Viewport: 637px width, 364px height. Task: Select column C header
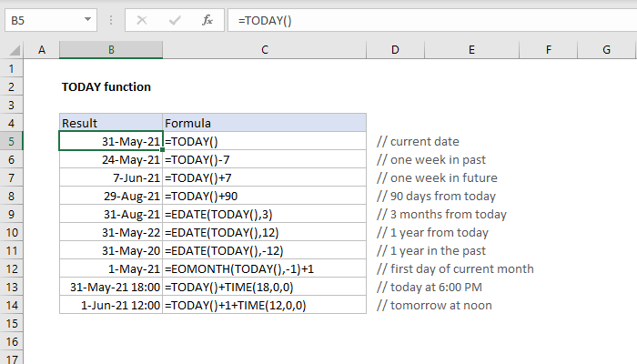(x=264, y=50)
